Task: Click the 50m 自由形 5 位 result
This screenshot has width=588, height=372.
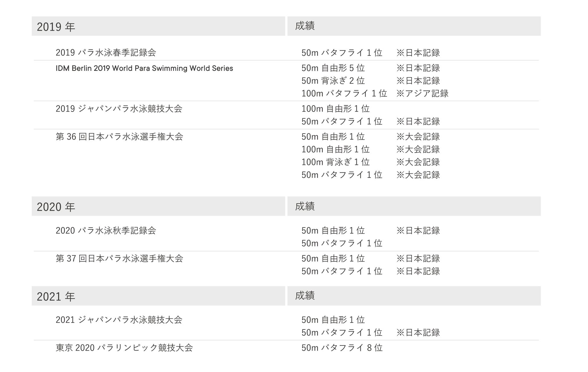Action: click(333, 68)
